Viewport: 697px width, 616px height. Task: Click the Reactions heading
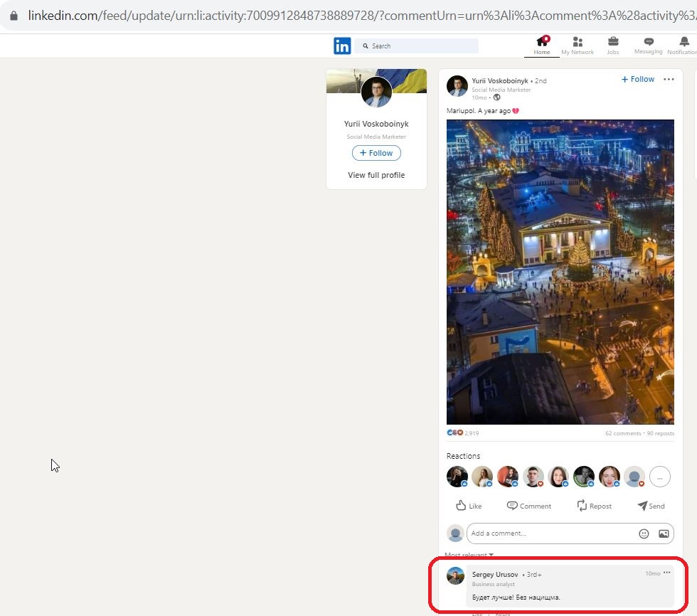click(x=463, y=456)
